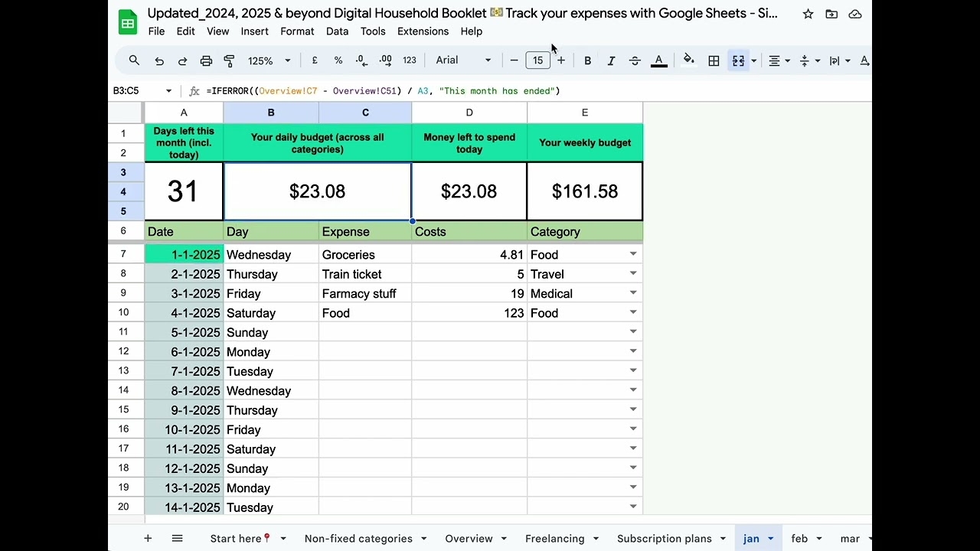Open vertical align options

(x=809, y=60)
